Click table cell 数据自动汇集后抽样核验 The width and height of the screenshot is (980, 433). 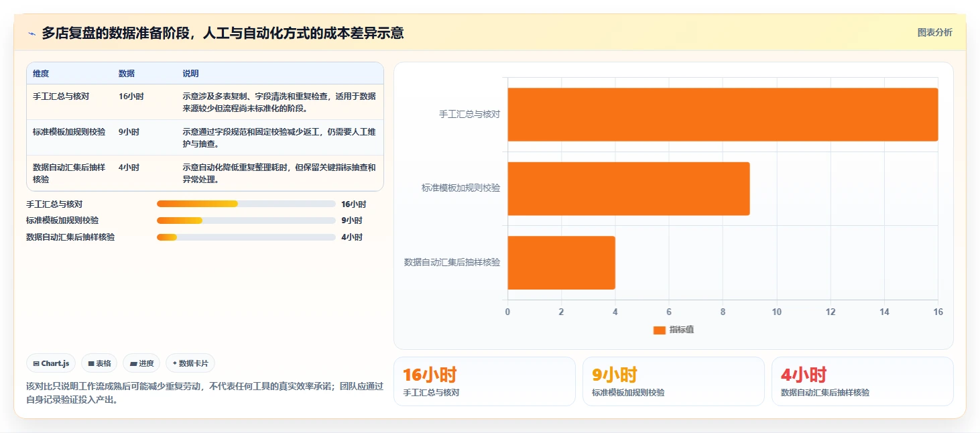coord(69,173)
